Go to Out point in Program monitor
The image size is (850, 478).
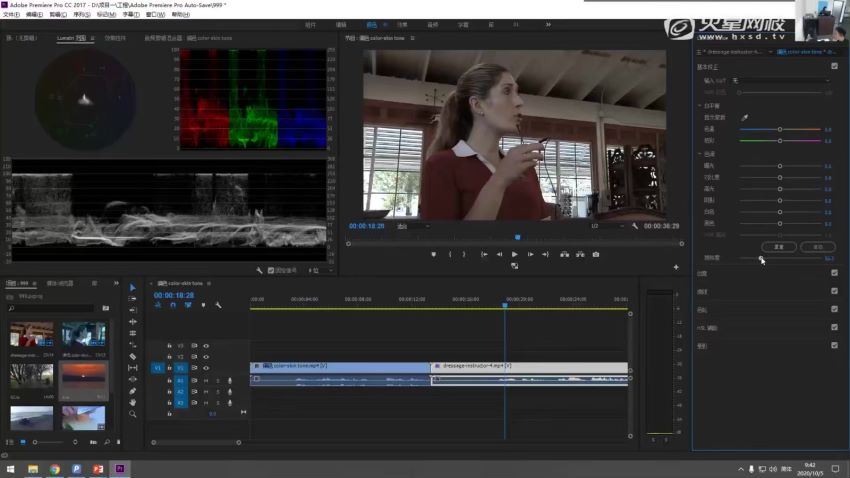[x=545, y=254]
